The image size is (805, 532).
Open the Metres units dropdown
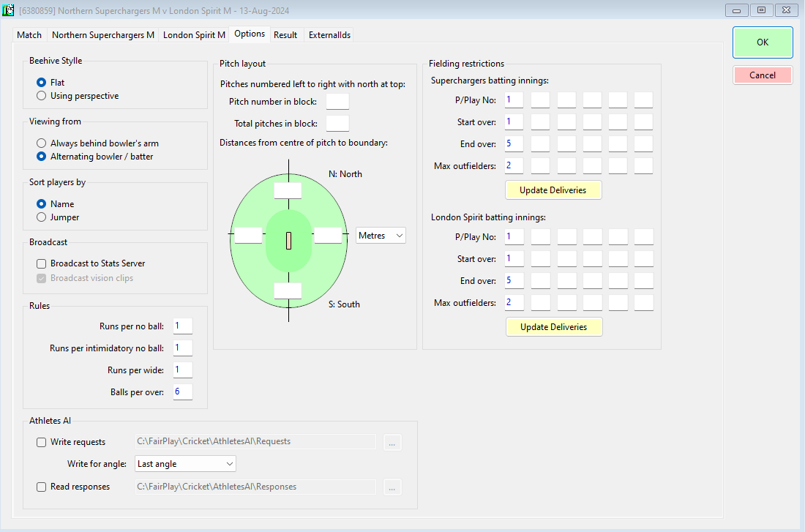pyautogui.click(x=381, y=235)
